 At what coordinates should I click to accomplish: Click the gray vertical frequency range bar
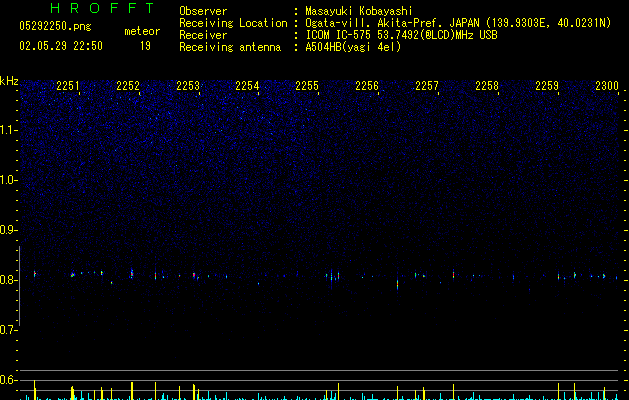[20, 286]
